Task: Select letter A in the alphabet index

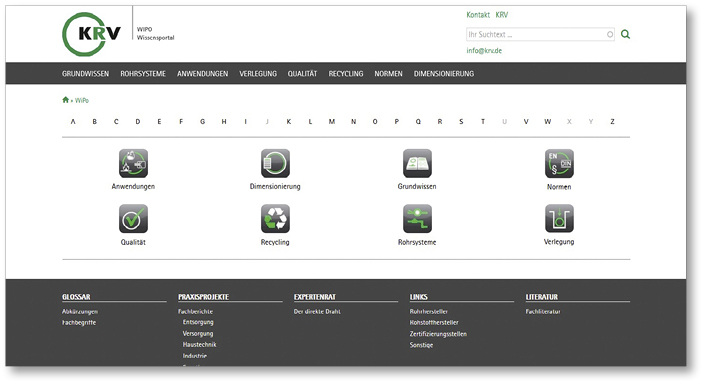Action: (73, 122)
